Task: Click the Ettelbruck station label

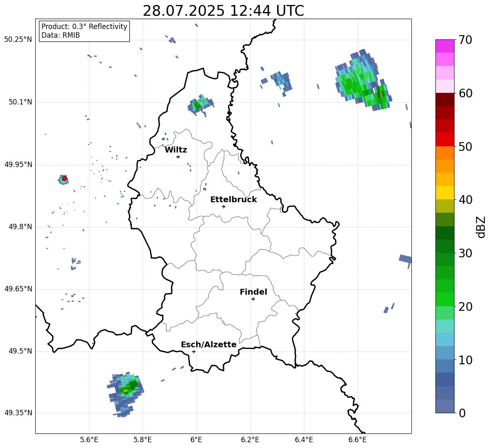Action: [233, 200]
